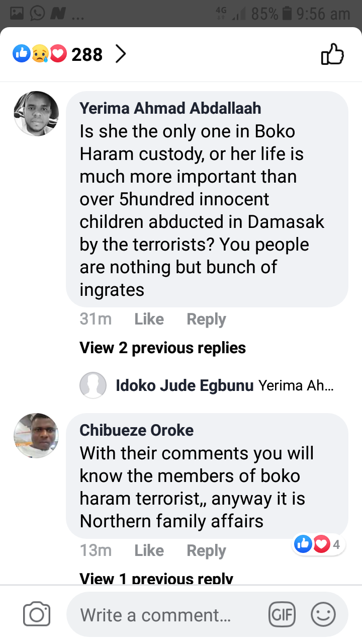Open the GIF picker in comment box
Image resolution: width=362 pixels, height=644 pixels.
pos(282,614)
